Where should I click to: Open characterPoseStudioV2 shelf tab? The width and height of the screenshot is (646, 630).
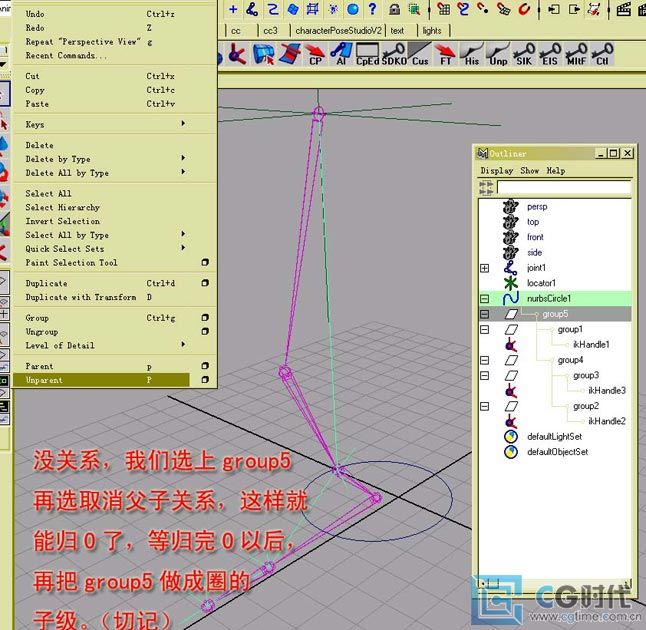coord(339,31)
